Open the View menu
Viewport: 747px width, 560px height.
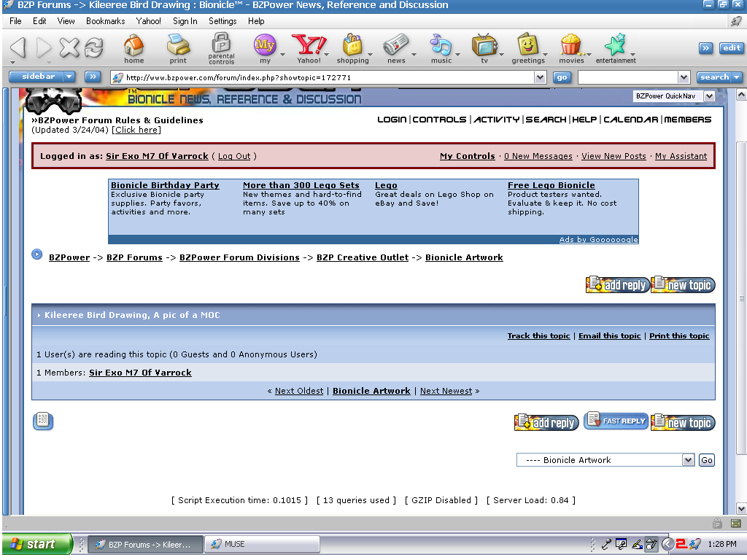point(66,21)
